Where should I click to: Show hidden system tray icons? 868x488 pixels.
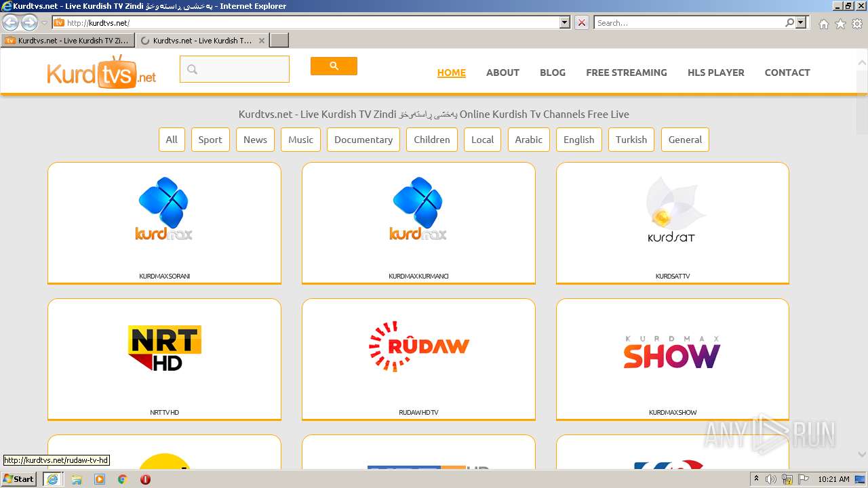(756, 479)
